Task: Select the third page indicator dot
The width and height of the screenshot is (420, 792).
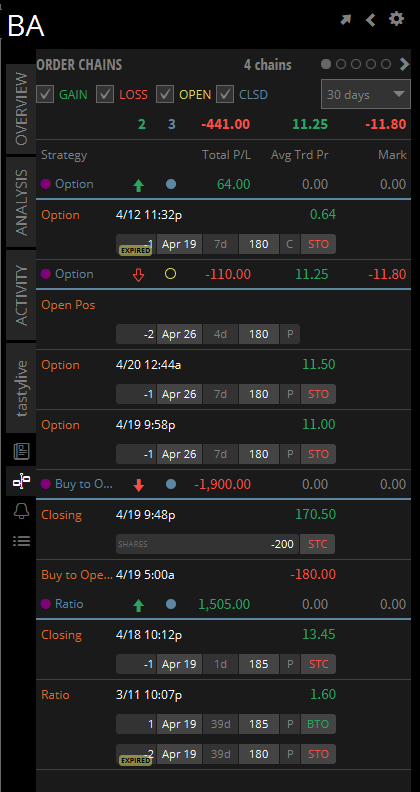Action: pos(356,64)
